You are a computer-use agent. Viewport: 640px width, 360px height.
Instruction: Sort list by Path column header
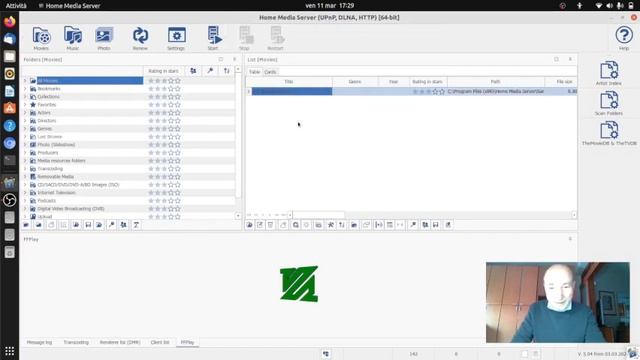coord(496,82)
